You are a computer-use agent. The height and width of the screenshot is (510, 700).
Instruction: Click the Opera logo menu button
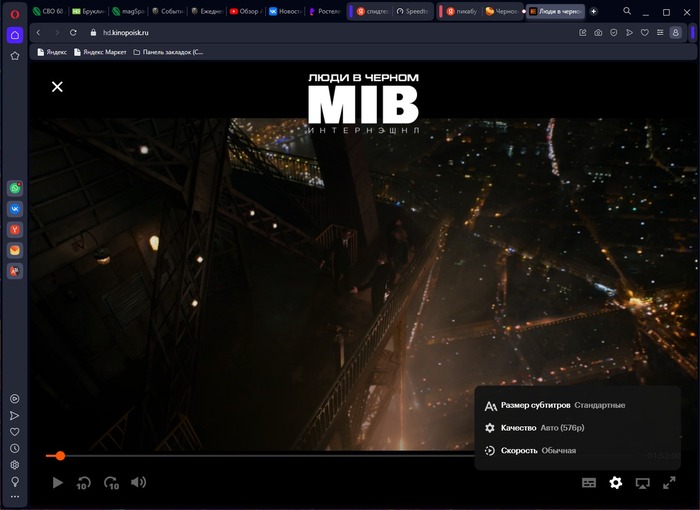(15, 14)
